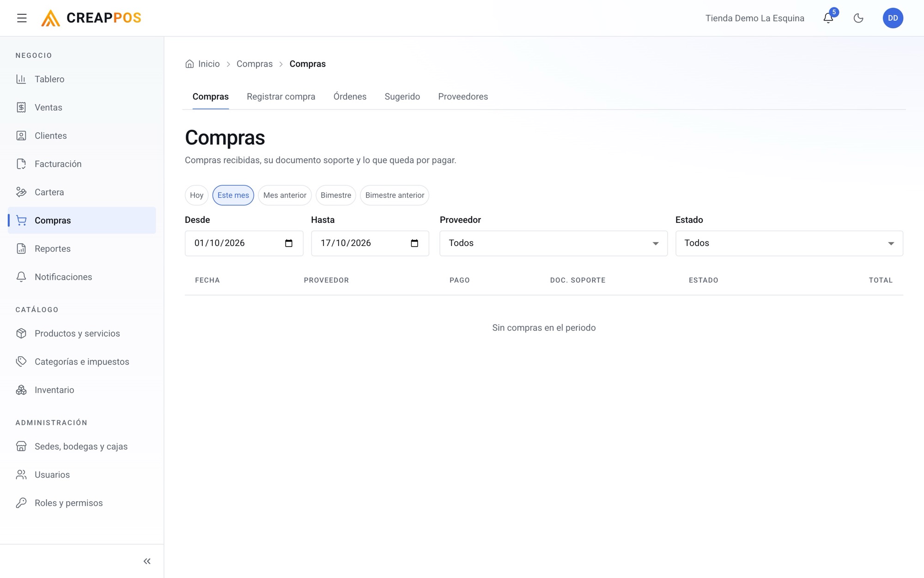Click the Notificaciones bell icon in sidebar
Image resolution: width=924 pixels, height=578 pixels.
21,277
